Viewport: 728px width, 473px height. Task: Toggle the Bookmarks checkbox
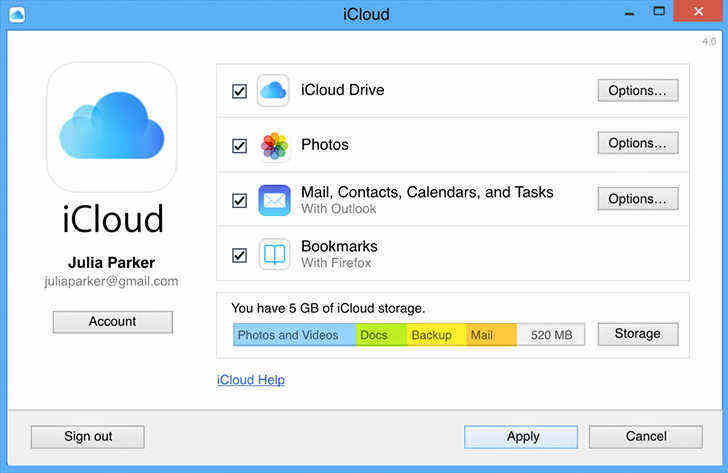point(240,255)
